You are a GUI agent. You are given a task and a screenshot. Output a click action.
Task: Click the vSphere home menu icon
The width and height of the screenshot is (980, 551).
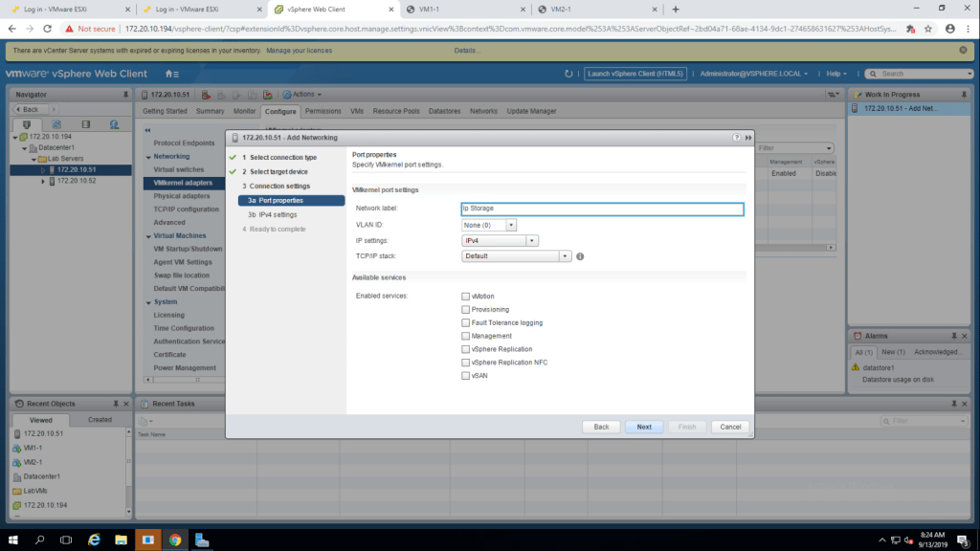(171, 74)
